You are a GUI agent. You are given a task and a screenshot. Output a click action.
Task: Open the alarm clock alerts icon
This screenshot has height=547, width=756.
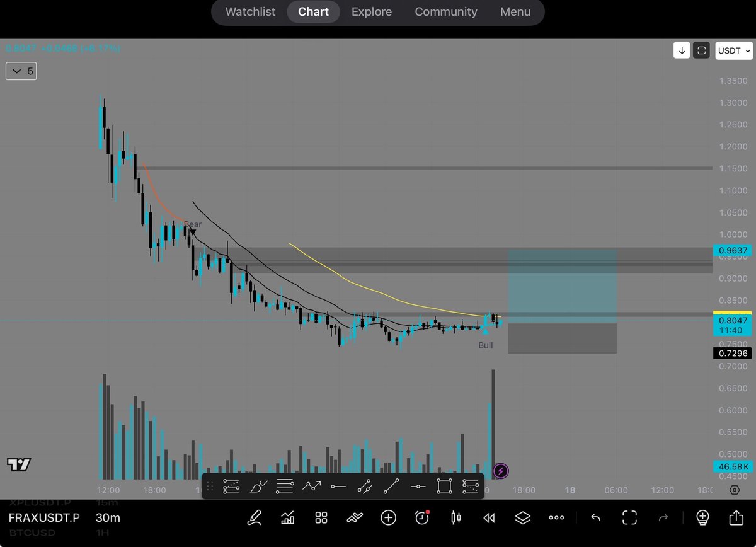coord(422,518)
